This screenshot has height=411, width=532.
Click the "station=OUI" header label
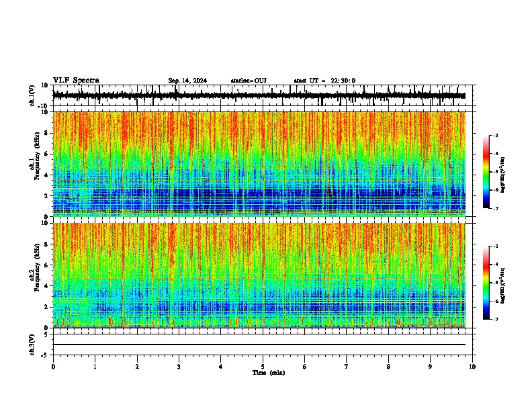249,81
